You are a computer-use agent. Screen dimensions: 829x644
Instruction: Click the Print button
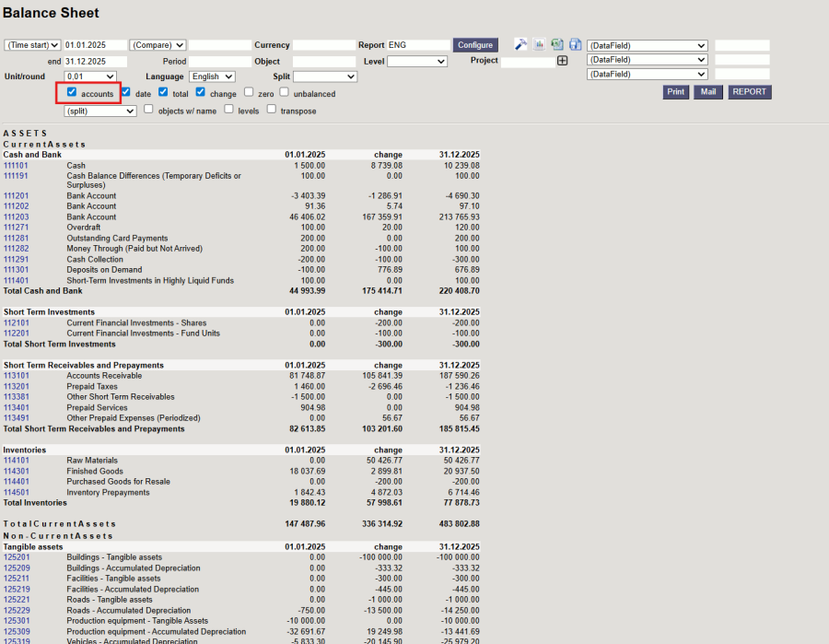tap(676, 92)
